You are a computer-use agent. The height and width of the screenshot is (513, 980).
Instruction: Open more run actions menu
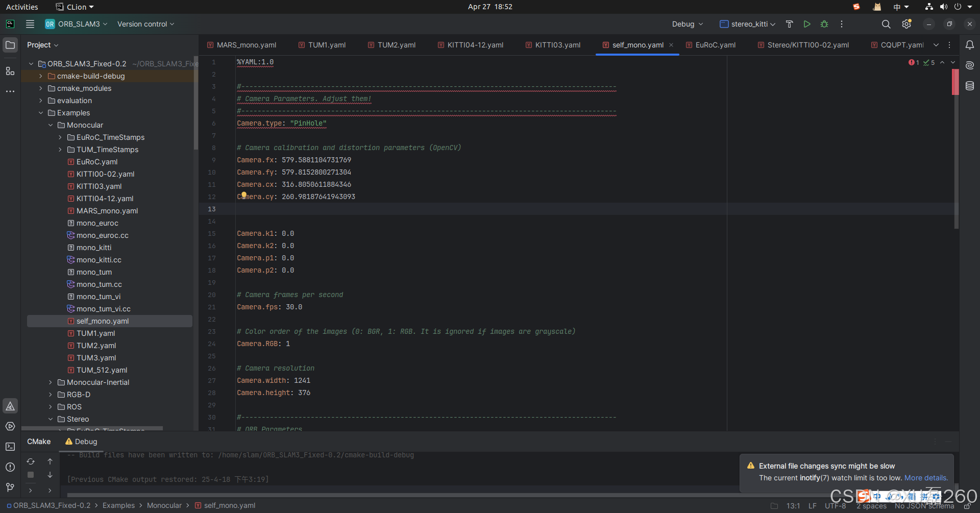842,24
